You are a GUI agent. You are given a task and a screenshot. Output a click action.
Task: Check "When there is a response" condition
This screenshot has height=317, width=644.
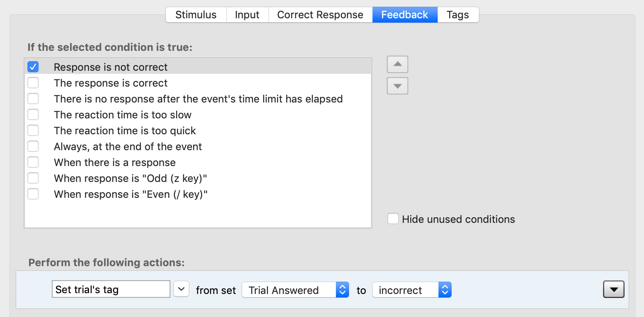[x=33, y=162]
